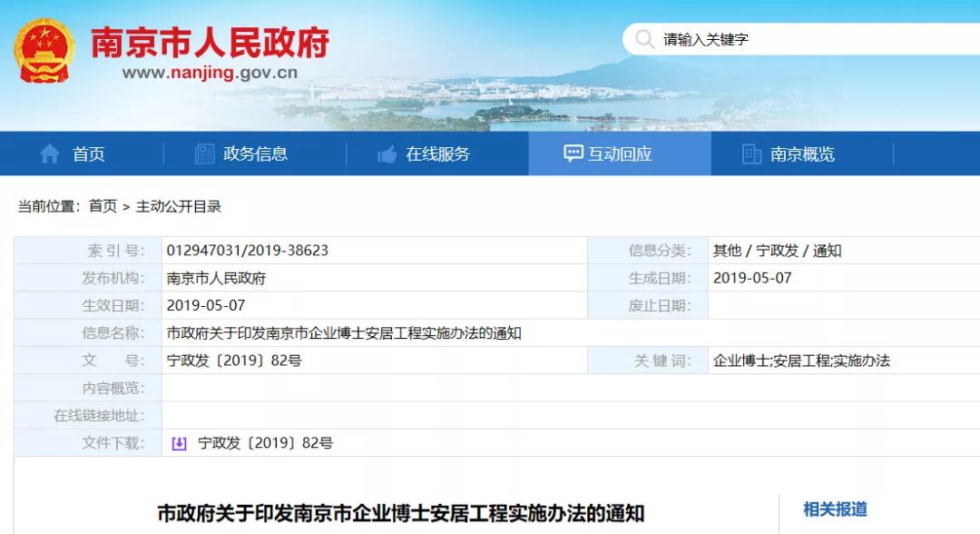Click the 内容概览 label cell
The width and height of the screenshot is (980, 534).
(88, 389)
